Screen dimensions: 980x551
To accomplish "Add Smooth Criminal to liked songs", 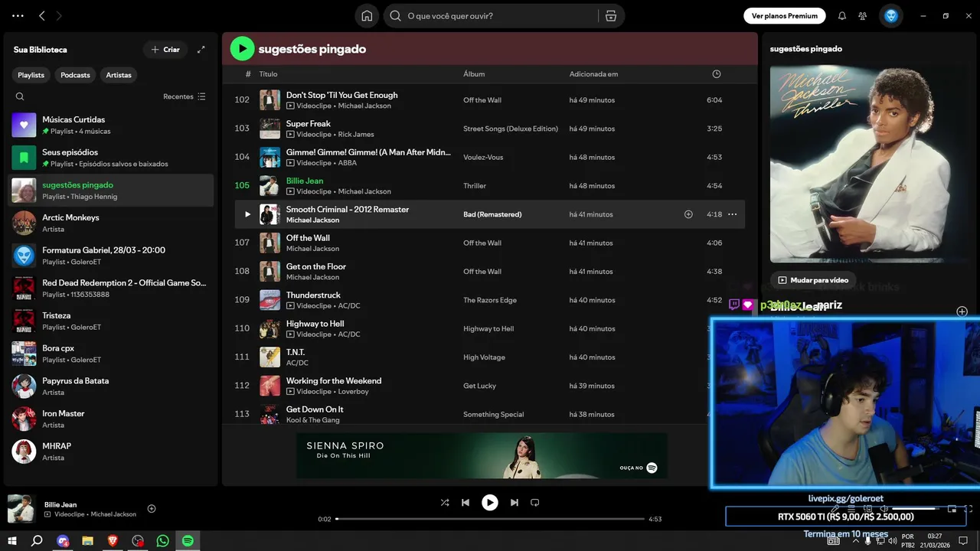I will 688,214.
